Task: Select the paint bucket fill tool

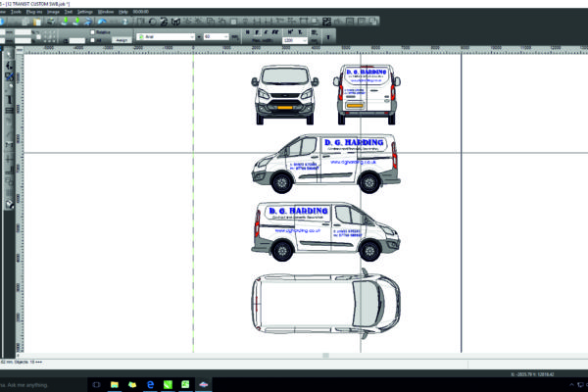Action: (9, 205)
